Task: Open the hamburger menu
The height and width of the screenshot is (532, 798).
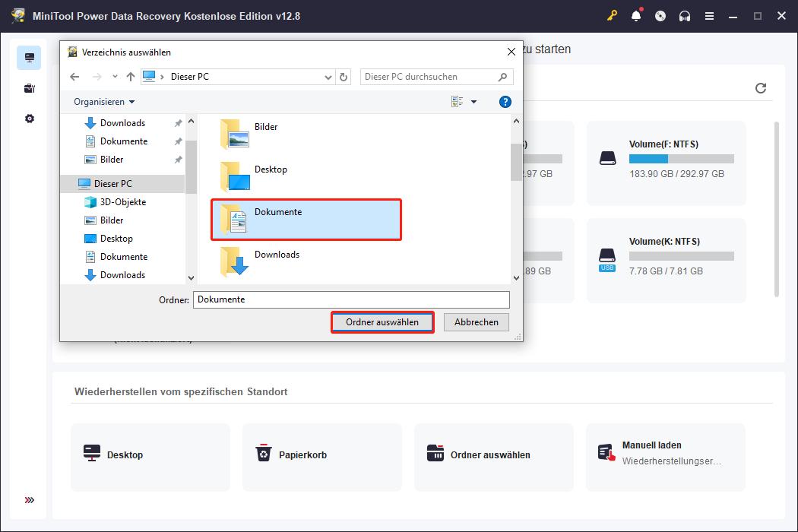Action: [709, 15]
